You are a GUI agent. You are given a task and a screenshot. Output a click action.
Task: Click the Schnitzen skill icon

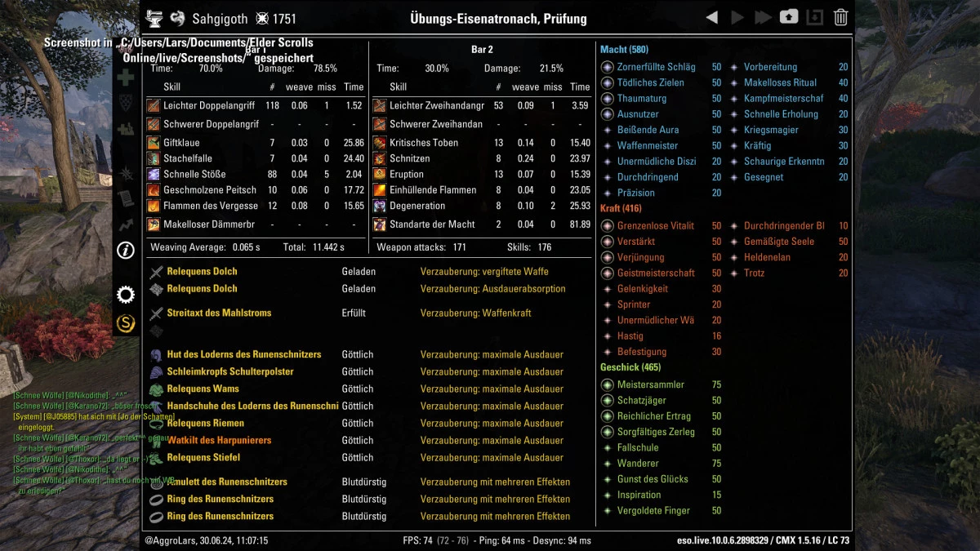tap(380, 158)
